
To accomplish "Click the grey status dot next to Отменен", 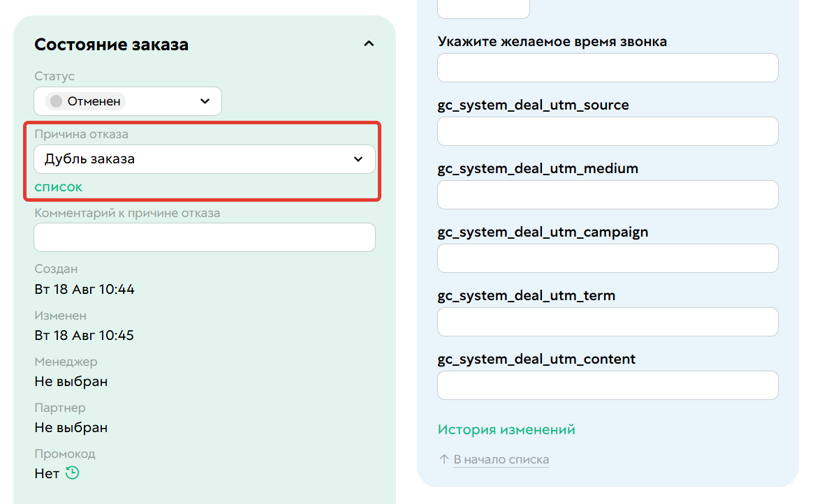I will (x=56, y=101).
